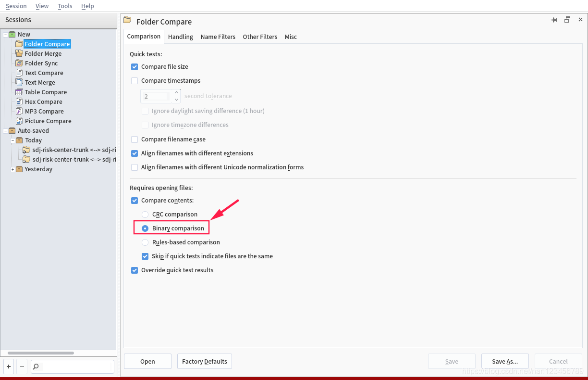Click the Folder Compare session icon
Viewport: 588px width, 380px height.
coord(19,44)
